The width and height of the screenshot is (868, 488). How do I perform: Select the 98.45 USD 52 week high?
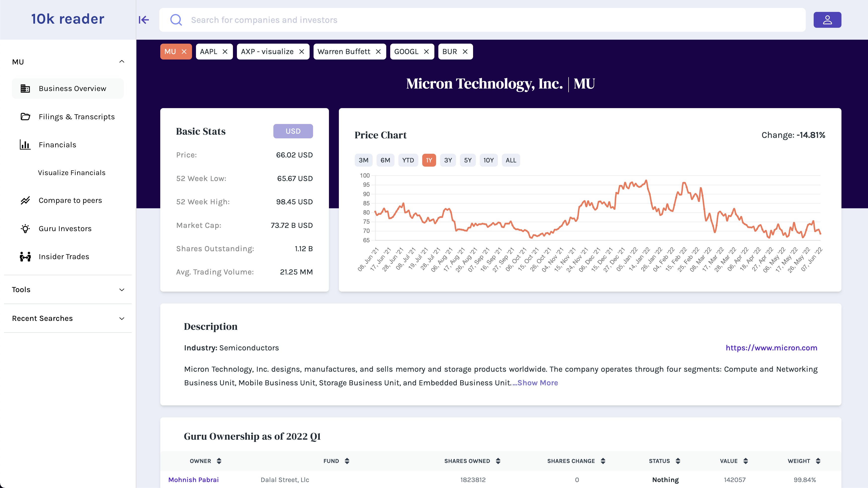pyautogui.click(x=294, y=202)
